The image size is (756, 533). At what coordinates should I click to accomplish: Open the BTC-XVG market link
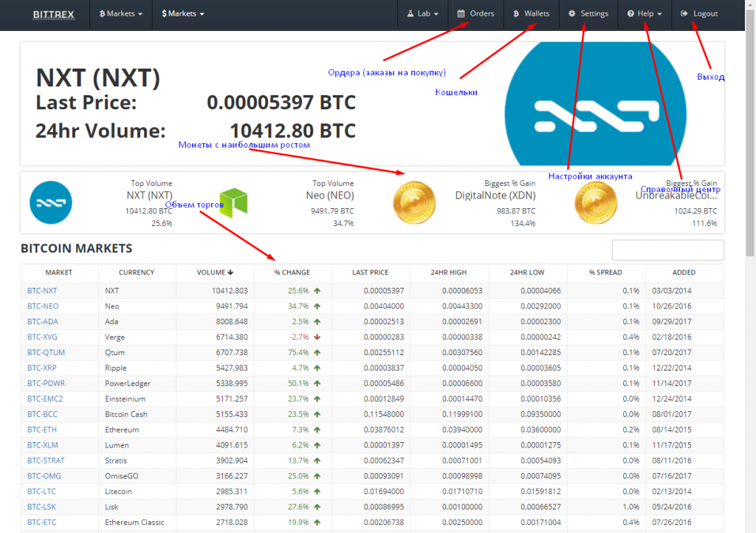pos(42,337)
